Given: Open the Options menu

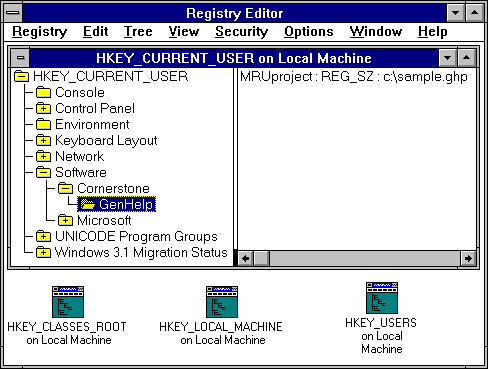Looking at the screenshot, I should point(309,32).
